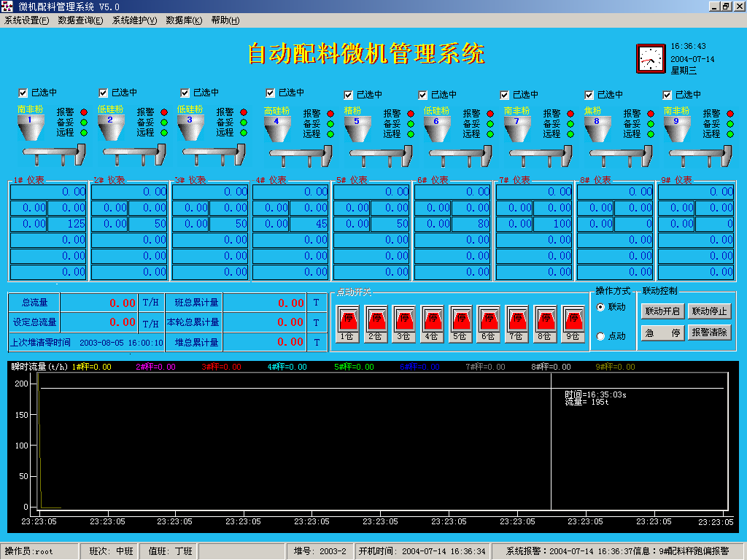
Task: Click the analog clock icon
Action: tap(650, 58)
